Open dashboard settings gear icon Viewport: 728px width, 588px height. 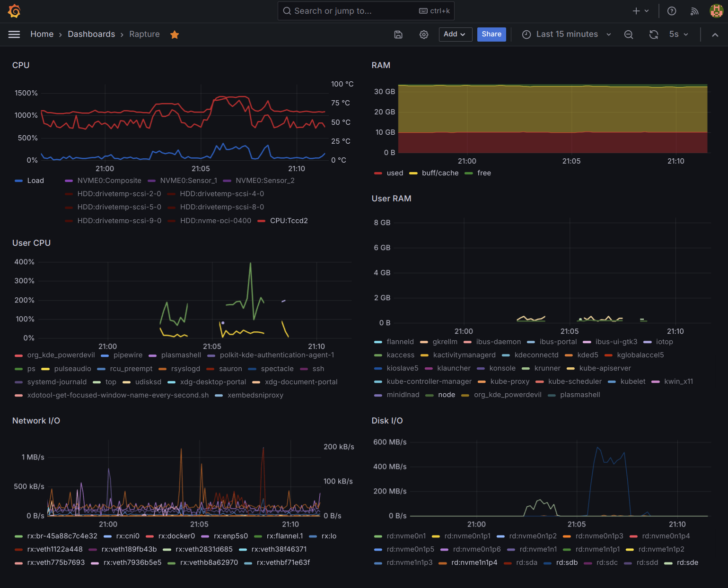point(424,35)
